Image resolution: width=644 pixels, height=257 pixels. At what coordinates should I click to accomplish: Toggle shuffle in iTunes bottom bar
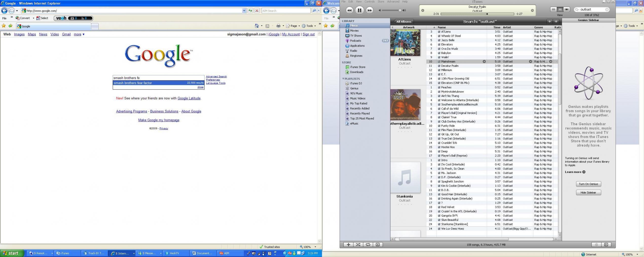click(x=358, y=245)
